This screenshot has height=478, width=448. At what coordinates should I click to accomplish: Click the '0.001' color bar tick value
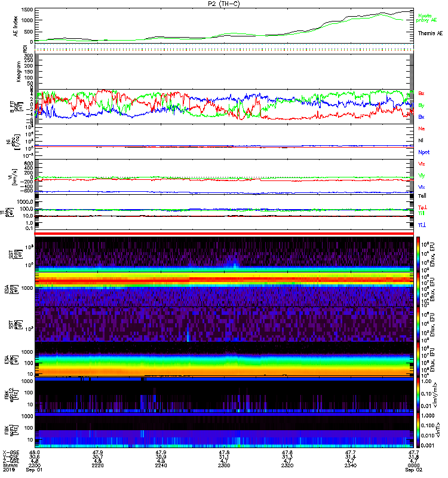click(x=428, y=446)
